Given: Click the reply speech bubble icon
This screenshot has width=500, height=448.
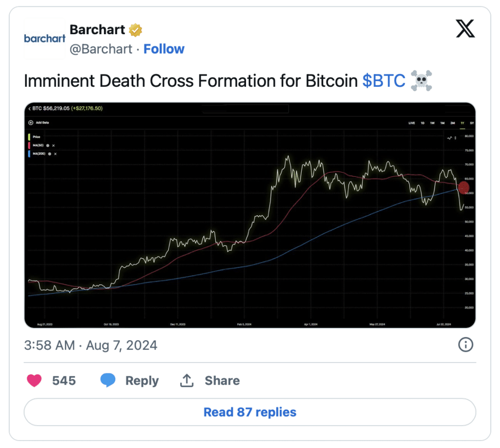Looking at the screenshot, I should (x=108, y=381).
